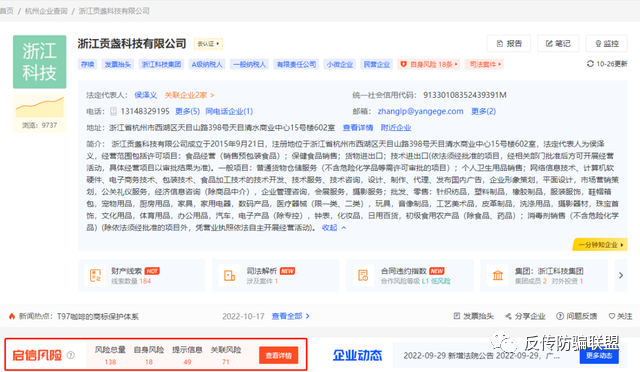640x372 pixels.
Task: Click the refresh icon beside 10-26更新
Action: [590, 64]
